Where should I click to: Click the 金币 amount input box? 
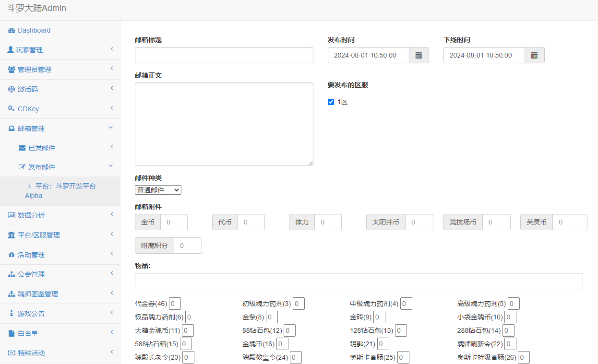click(x=174, y=222)
